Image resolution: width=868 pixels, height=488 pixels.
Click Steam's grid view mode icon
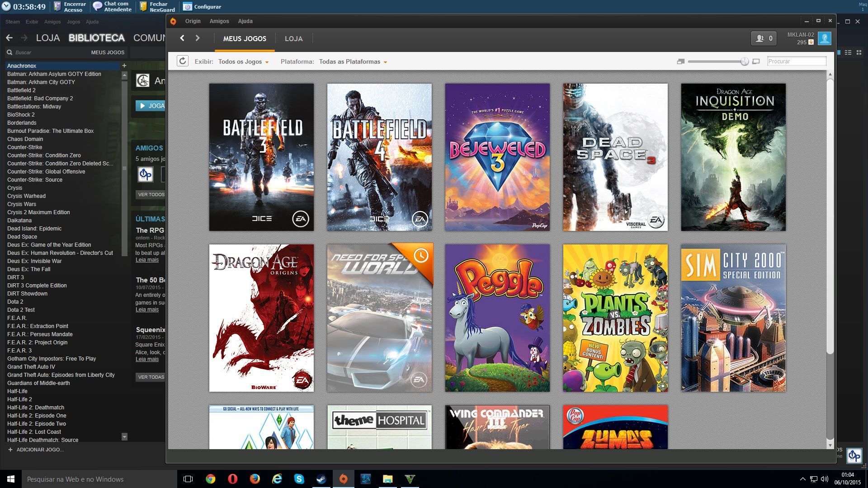pos(859,52)
